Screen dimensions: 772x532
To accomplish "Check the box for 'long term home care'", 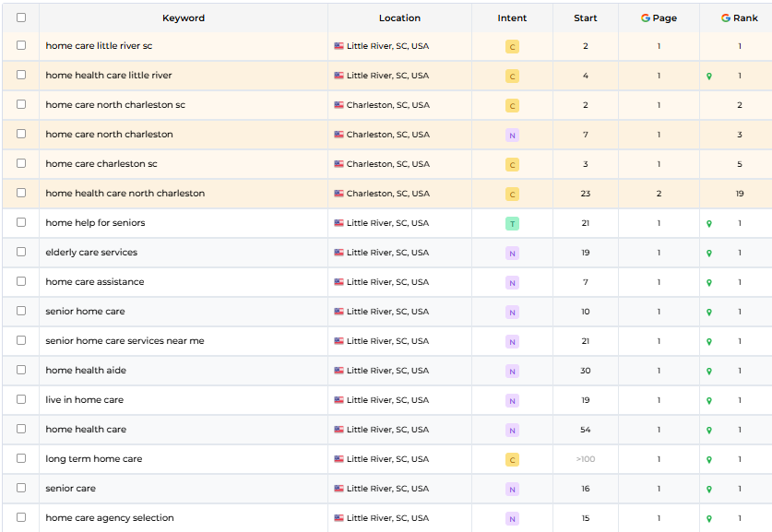I will point(21,458).
